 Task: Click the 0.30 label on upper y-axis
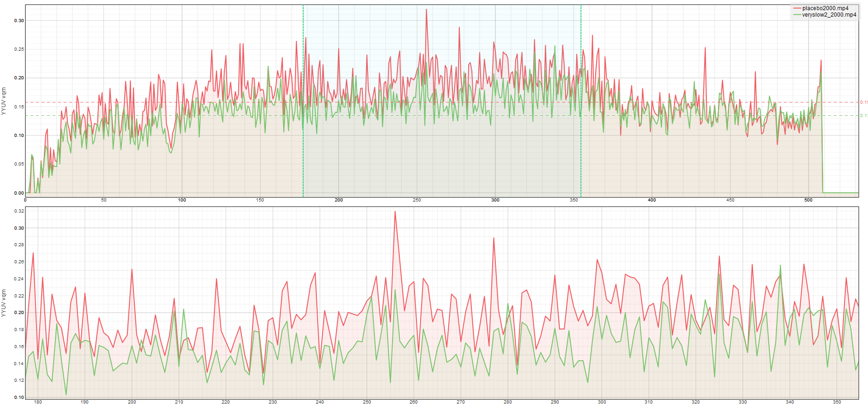tap(19, 20)
